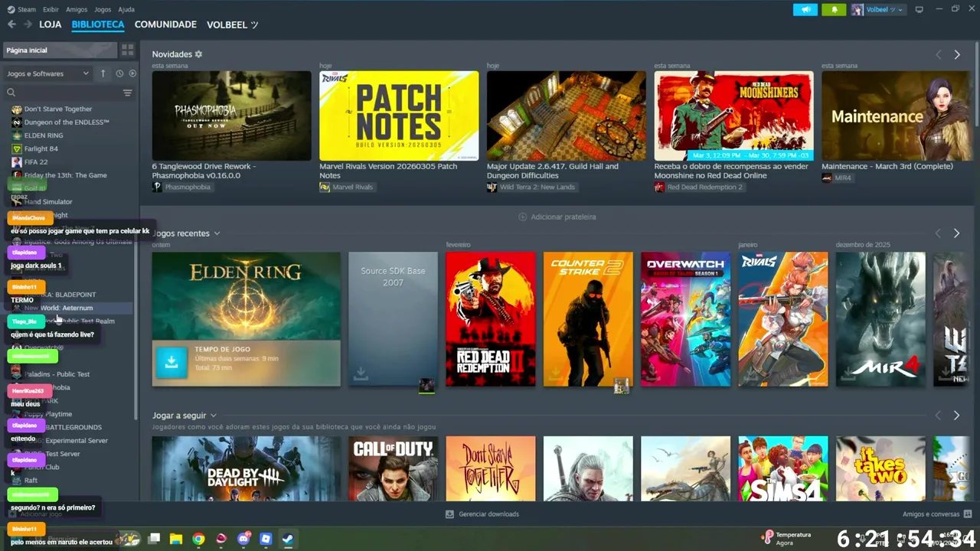Open Amigos e conversas panel

tap(937, 514)
